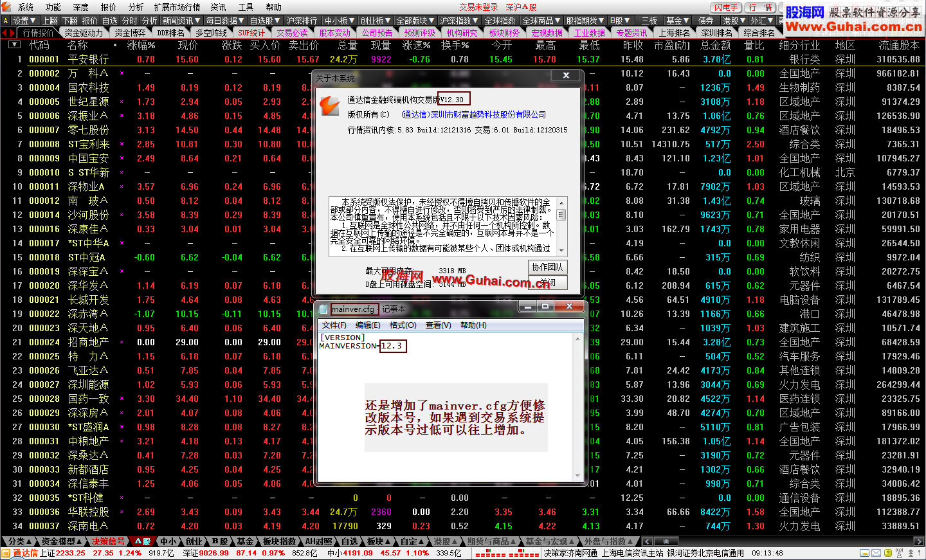The width and height of the screenshot is (926, 560).
Task: Click the 涨幅% column header
Action: tap(141, 45)
